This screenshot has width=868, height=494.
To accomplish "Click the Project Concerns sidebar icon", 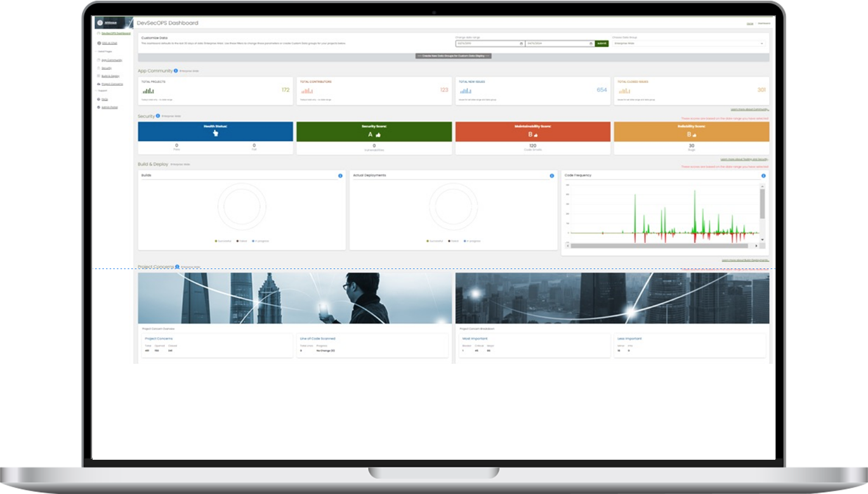I will [x=98, y=84].
